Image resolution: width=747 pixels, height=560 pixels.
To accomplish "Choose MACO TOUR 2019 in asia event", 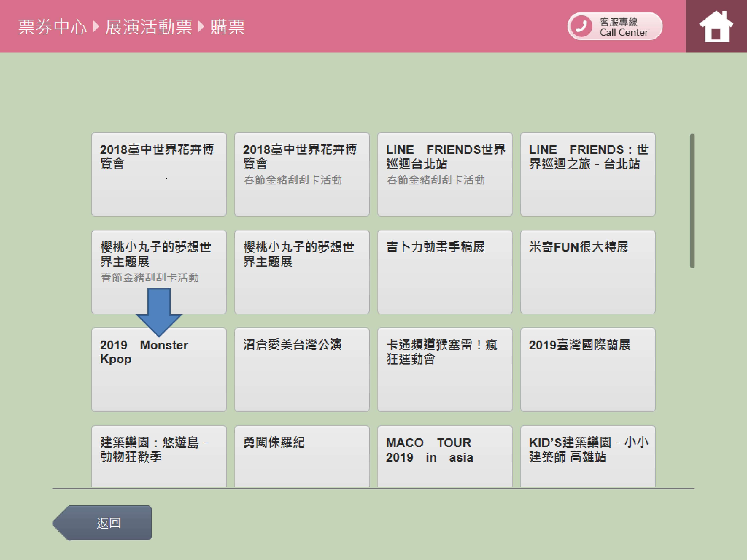I will tap(445, 456).
